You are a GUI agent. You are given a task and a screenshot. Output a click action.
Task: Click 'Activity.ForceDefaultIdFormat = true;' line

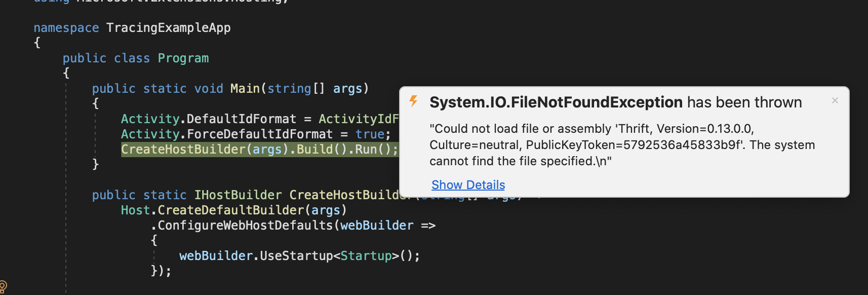click(x=256, y=134)
